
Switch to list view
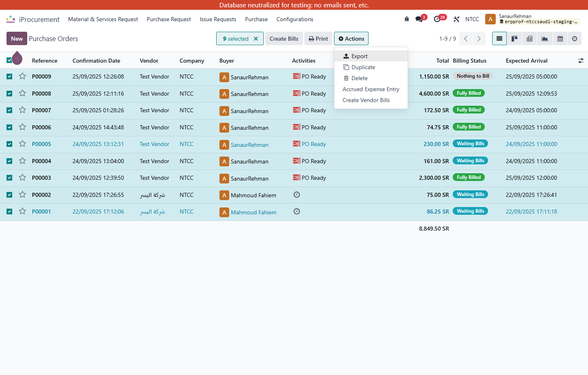(499, 39)
